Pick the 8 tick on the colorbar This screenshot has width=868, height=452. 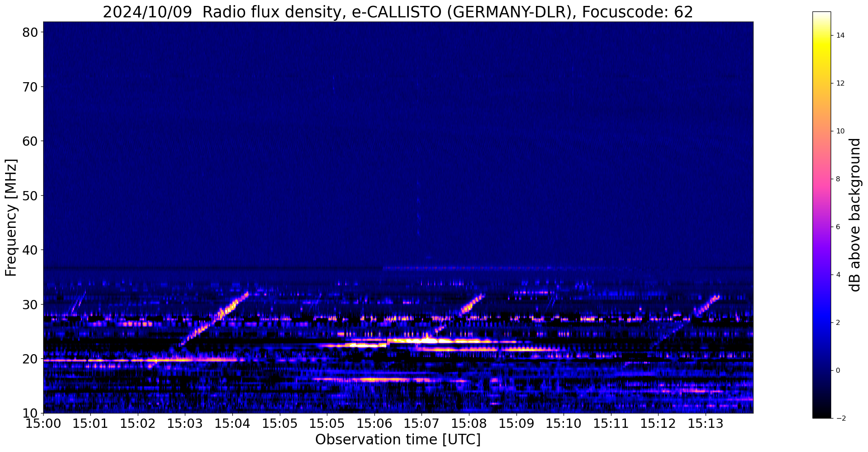pyautogui.click(x=838, y=179)
